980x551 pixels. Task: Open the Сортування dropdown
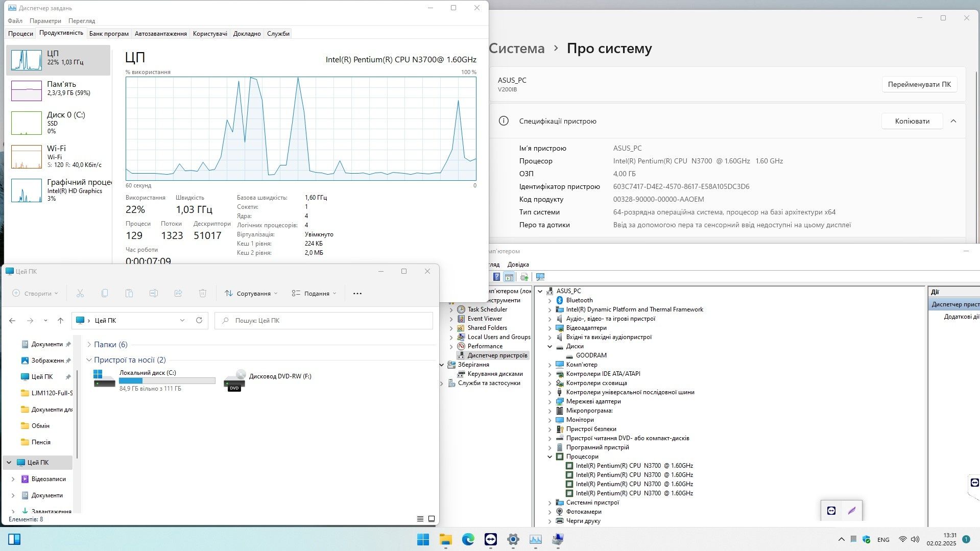[x=251, y=293]
